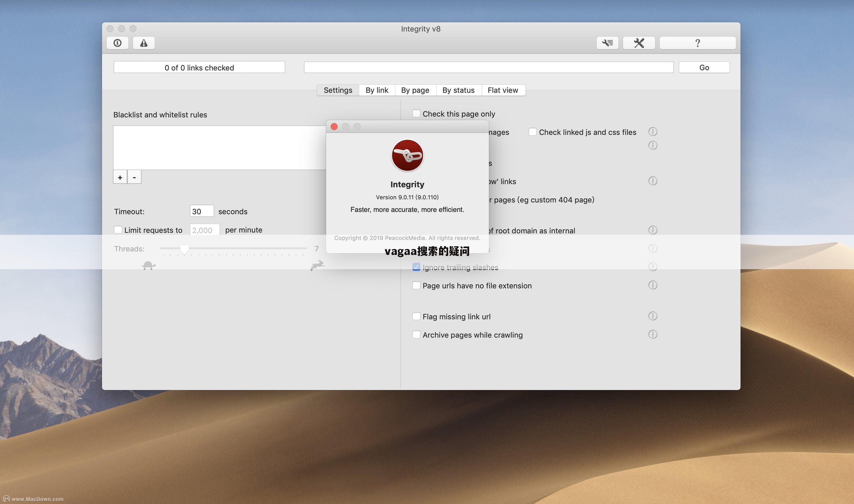The image size is (854, 504).
Task: Enable Page urls have no file extension
Action: point(416,285)
